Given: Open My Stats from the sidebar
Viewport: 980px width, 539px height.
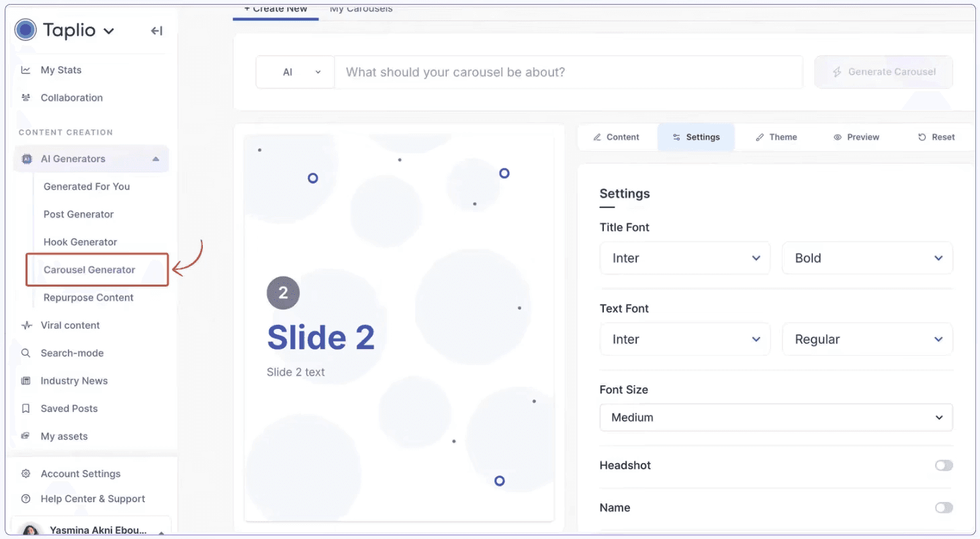Looking at the screenshot, I should (61, 70).
